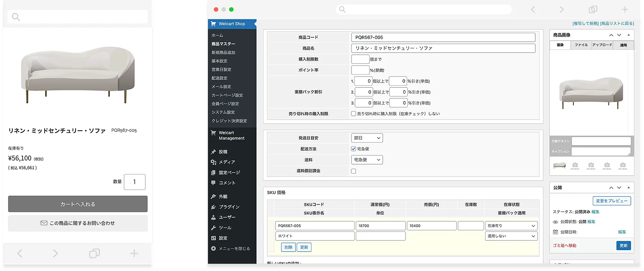644x271 pixels.
Task: Click the forward arrow in shop preview window
Action: 55,253
